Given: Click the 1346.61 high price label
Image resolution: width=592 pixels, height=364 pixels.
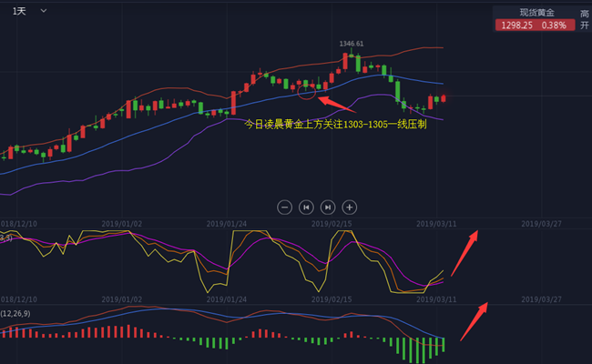Looking at the screenshot, I should click(352, 44).
